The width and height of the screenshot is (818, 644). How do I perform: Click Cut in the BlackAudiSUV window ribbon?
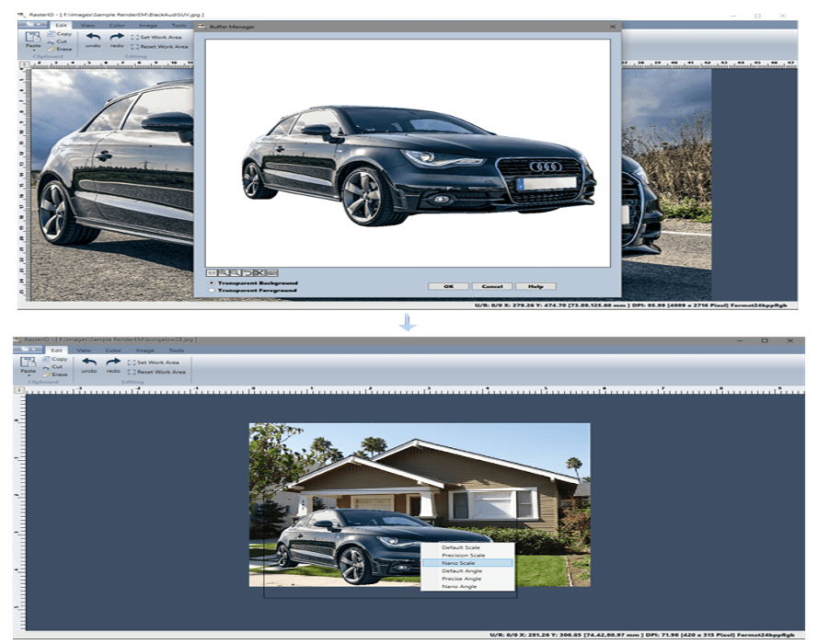[57, 41]
